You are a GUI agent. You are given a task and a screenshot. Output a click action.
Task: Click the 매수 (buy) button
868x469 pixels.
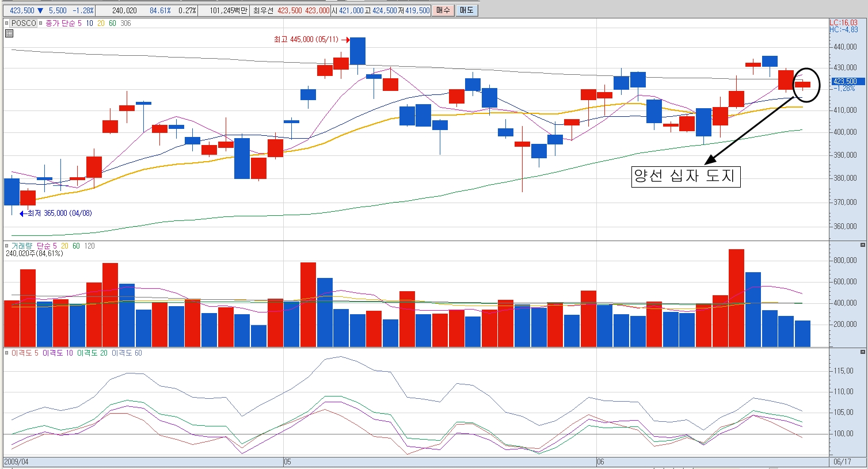coord(443,10)
